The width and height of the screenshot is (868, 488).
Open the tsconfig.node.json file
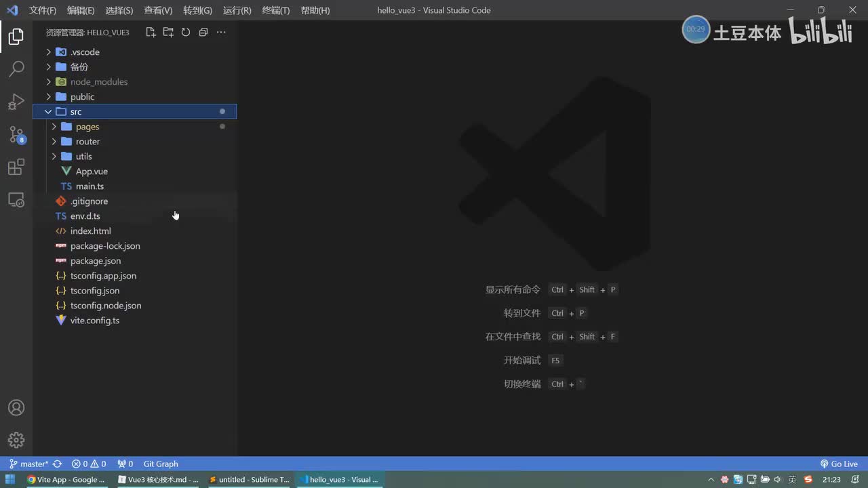point(135,306)
